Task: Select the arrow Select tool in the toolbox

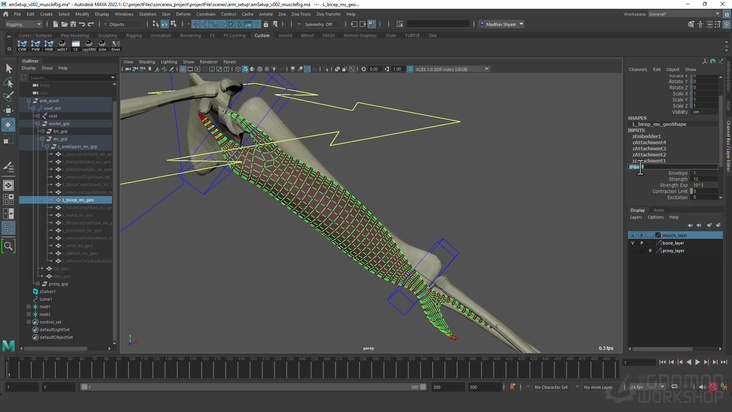Action: tap(8, 69)
